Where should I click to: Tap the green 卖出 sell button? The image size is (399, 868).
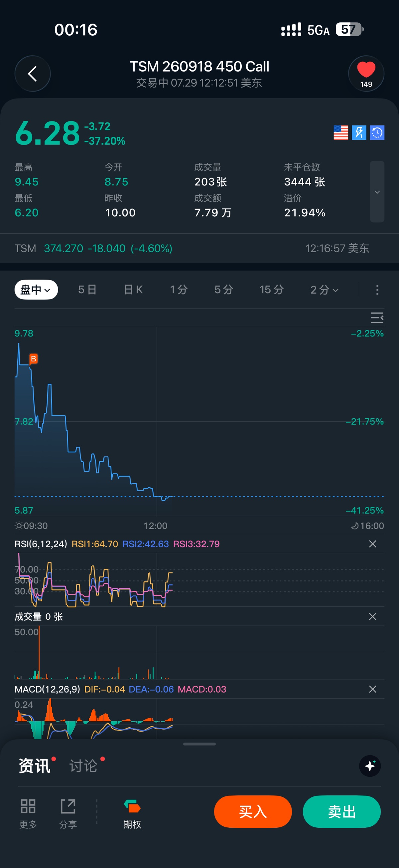point(342,811)
